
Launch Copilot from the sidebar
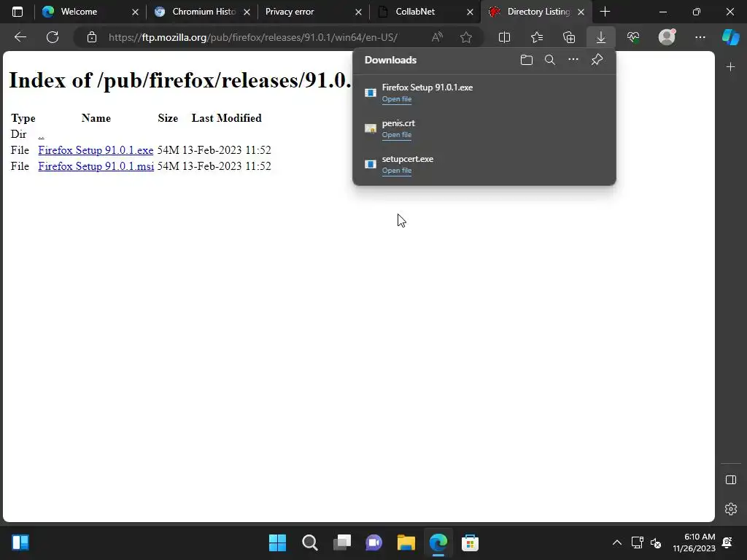[731, 37]
